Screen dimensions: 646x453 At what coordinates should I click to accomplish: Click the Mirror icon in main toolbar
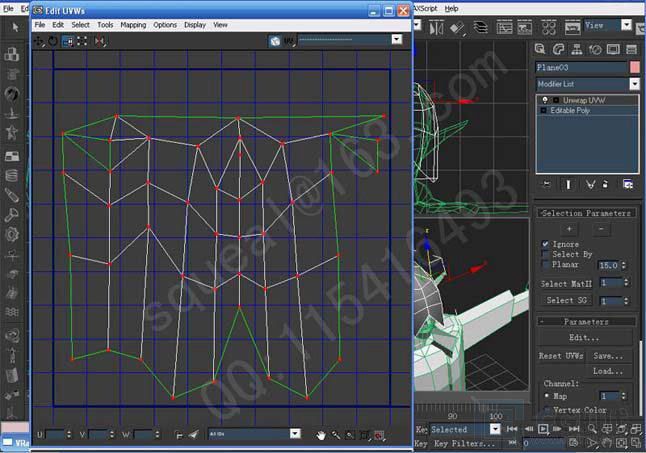click(436, 28)
